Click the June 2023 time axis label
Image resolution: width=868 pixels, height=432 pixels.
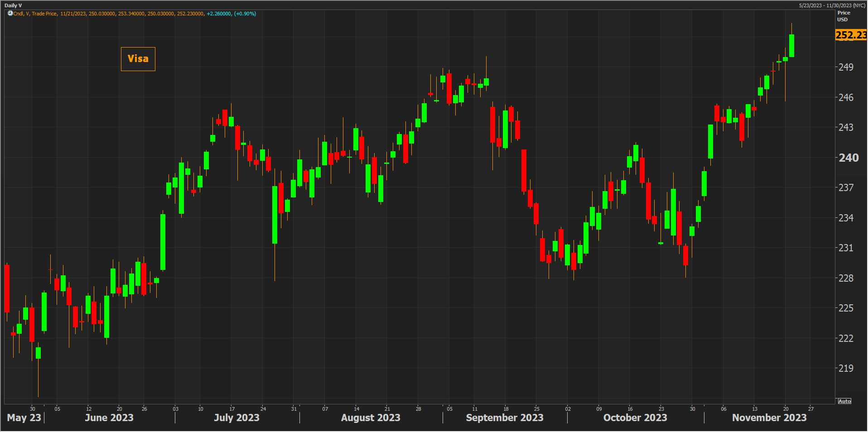pos(109,418)
